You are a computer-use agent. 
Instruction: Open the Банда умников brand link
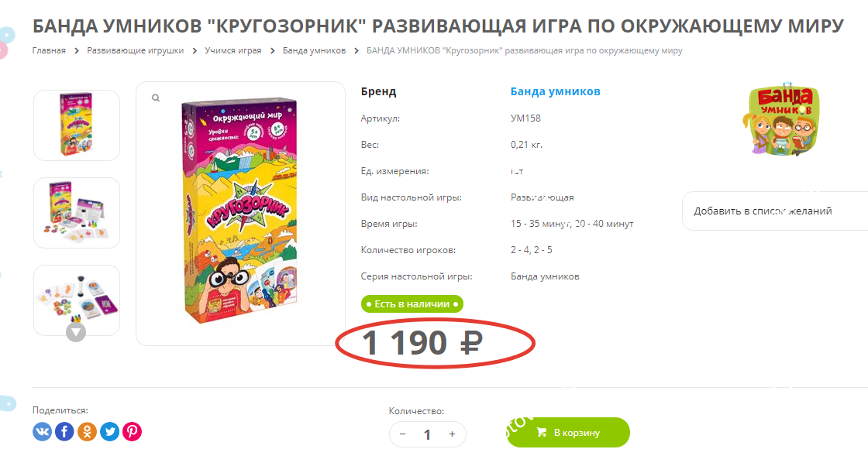pos(555,91)
